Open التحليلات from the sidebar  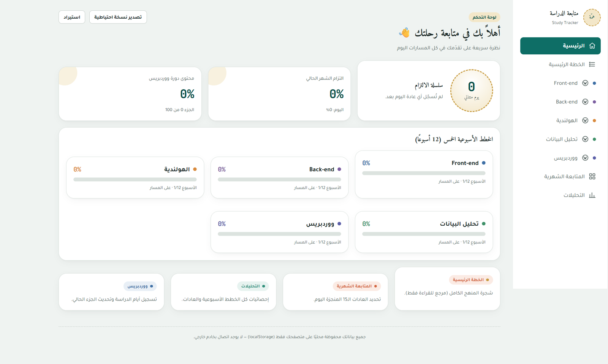(x=560, y=195)
